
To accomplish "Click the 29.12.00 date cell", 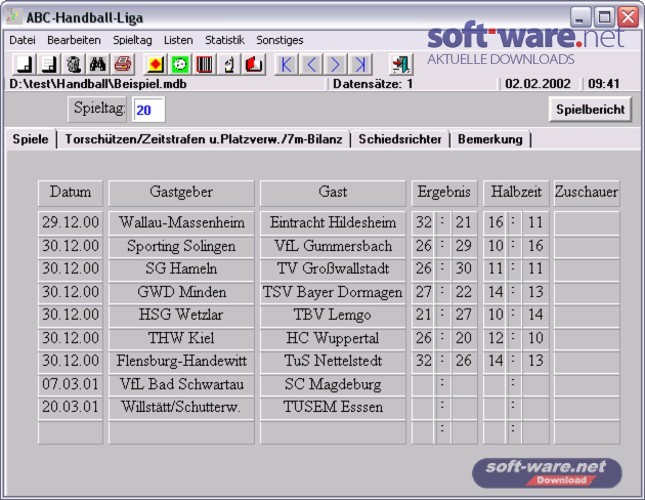I will coord(70,223).
